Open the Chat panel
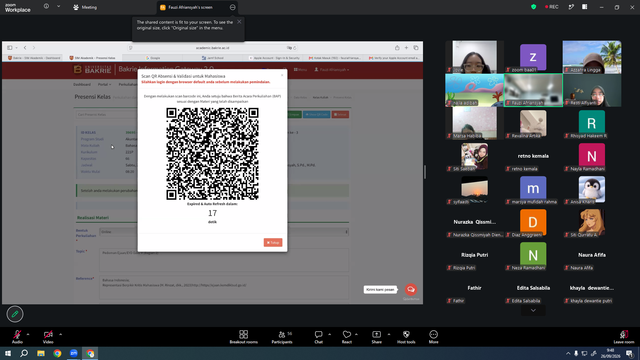 (x=318, y=337)
